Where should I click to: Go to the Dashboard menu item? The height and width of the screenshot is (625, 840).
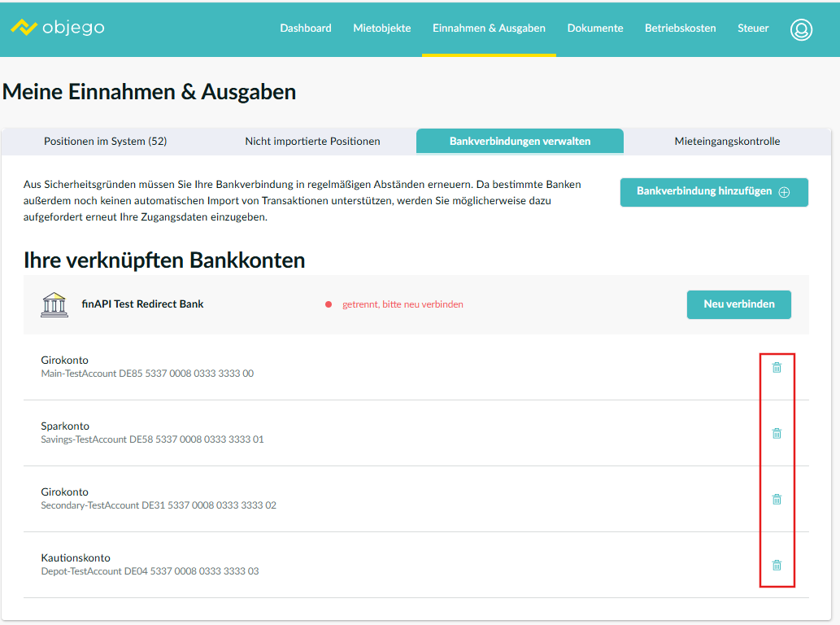[x=306, y=28]
